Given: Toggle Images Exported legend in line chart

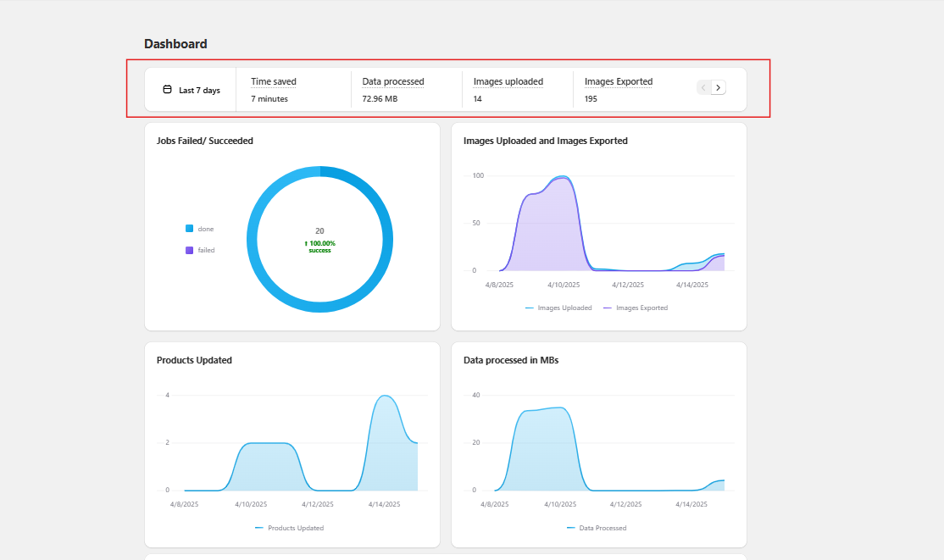Looking at the screenshot, I should 636,308.
